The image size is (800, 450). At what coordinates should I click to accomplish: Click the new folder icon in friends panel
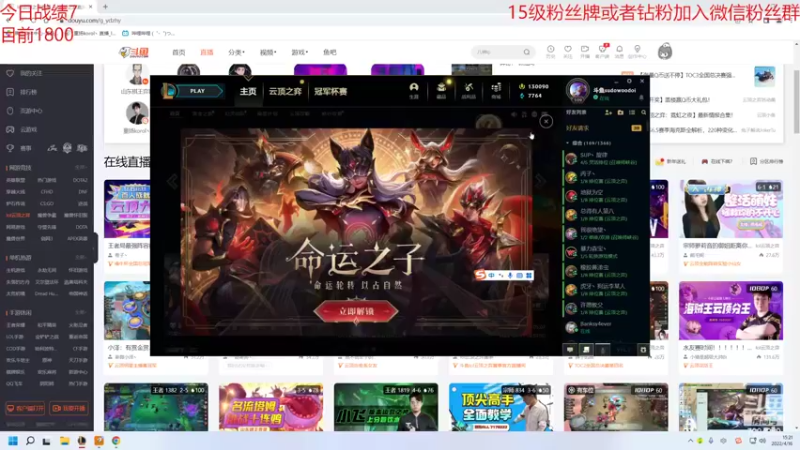(620, 112)
